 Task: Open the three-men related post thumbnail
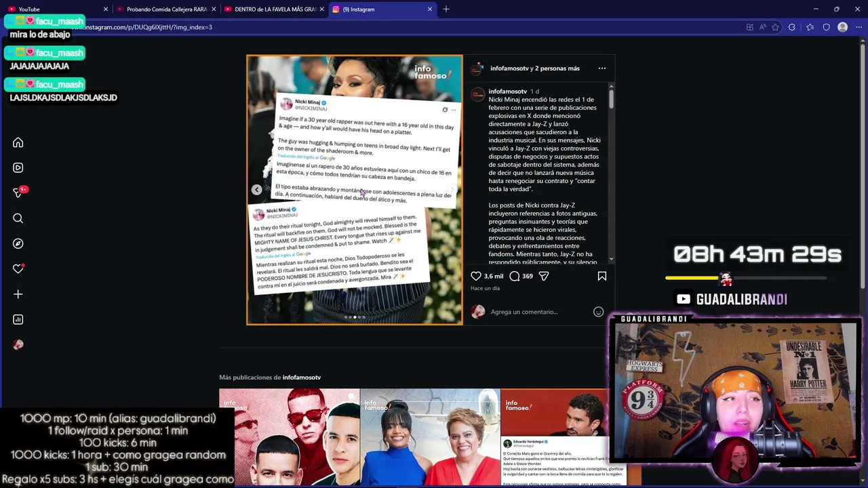[290, 437]
